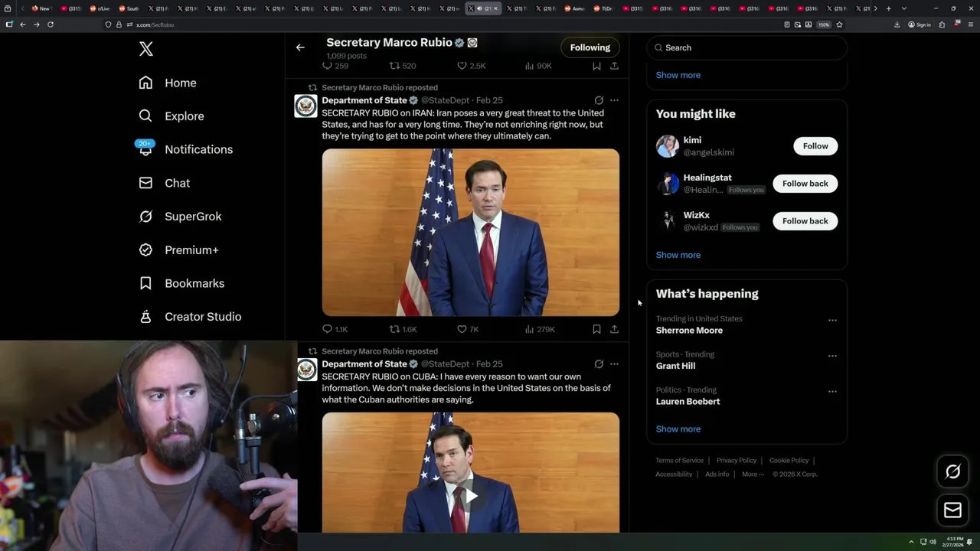Image resolution: width=980 pixels, height=551 pixels.
Task: Like the top post with 2.5K likes
Action: tap(471, 66)
